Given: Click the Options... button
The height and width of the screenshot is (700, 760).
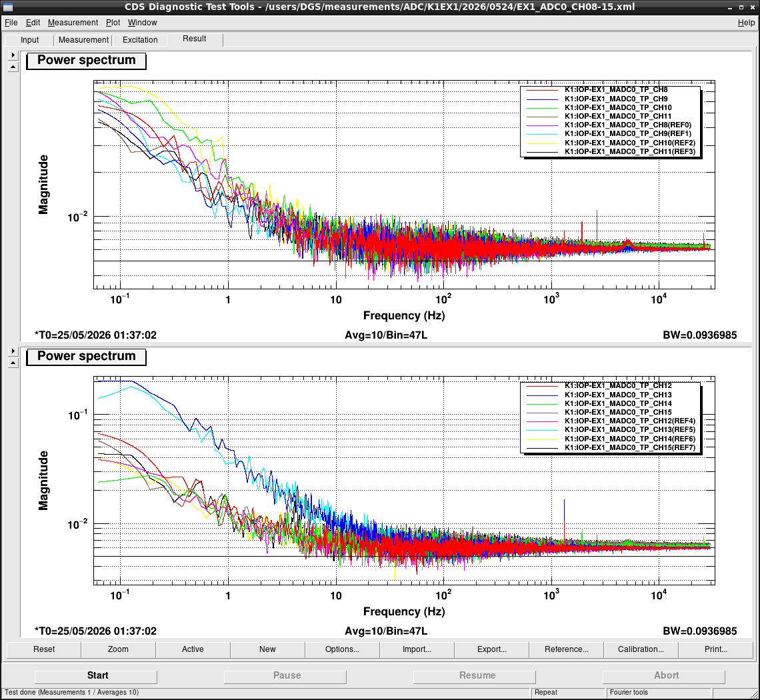Looking at the screenshot, I should 342,649.
